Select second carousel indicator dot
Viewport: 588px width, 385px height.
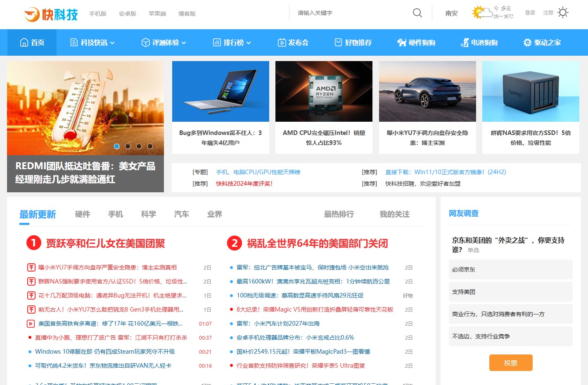128,146
